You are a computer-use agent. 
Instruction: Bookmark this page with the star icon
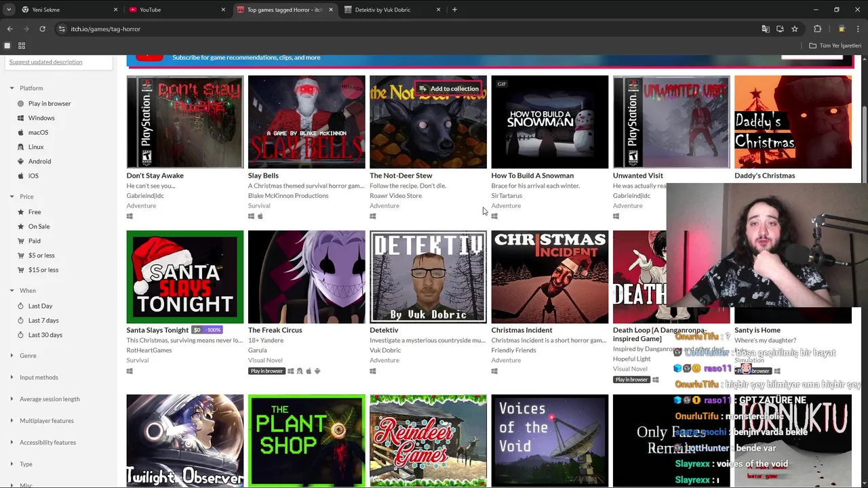pos(795,29)
